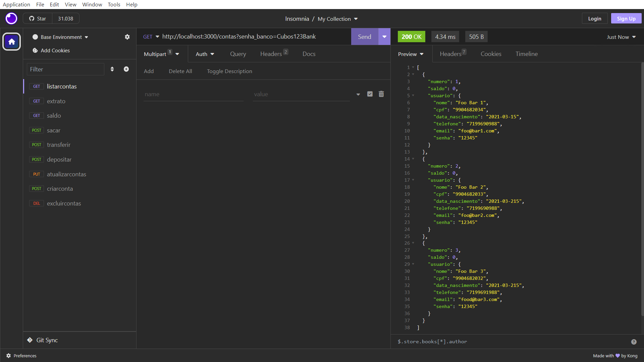Open the response filter help icon
Viewport: 644px width, 362px height.
634,342
